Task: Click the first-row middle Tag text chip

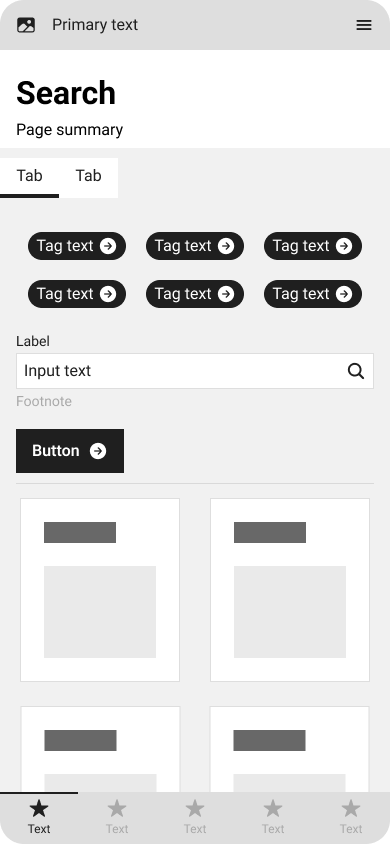Action: 195,246
